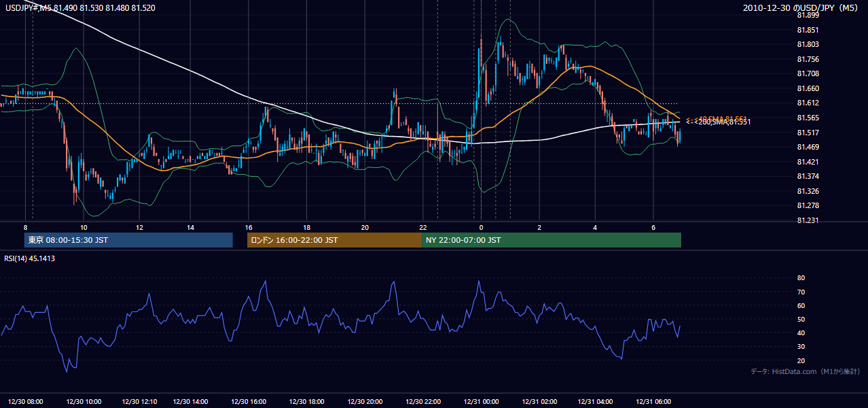
Task: Click the 81.803 price axis label
Action: (808, 44)
